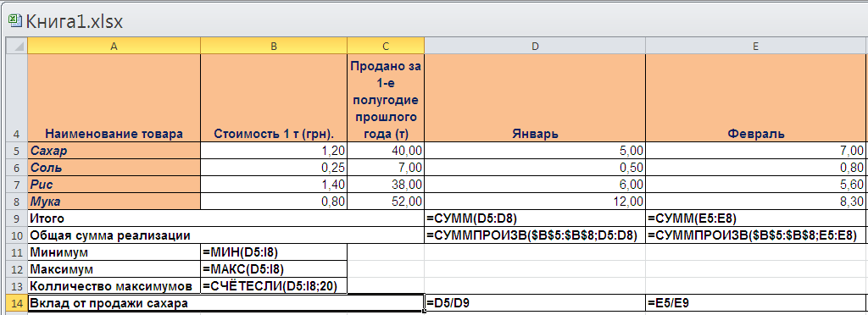Select row 4 header
Screen dimensions: 868x315
tap(16, 98)
